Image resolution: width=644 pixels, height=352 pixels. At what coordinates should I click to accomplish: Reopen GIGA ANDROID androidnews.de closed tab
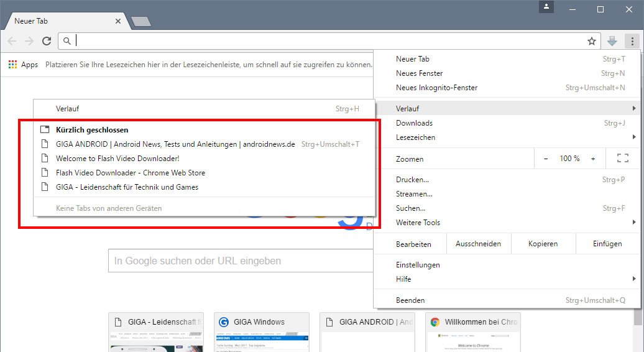click(204, 144)
